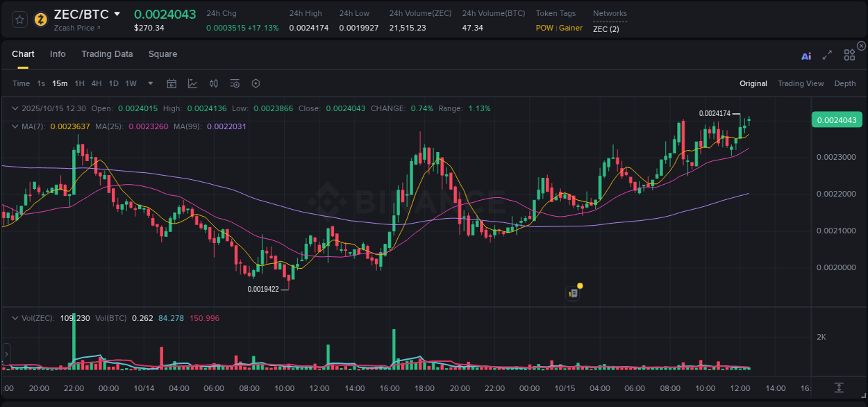Click the fullscreen expand chart icon
This screenshot has height=407, width=868.
[827, 55]
